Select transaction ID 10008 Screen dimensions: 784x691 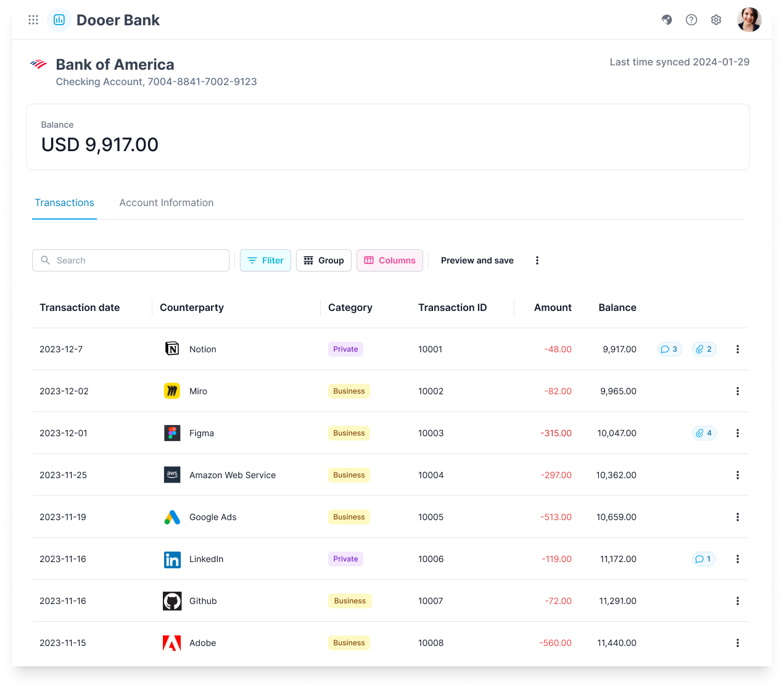[x=431, y=643]
